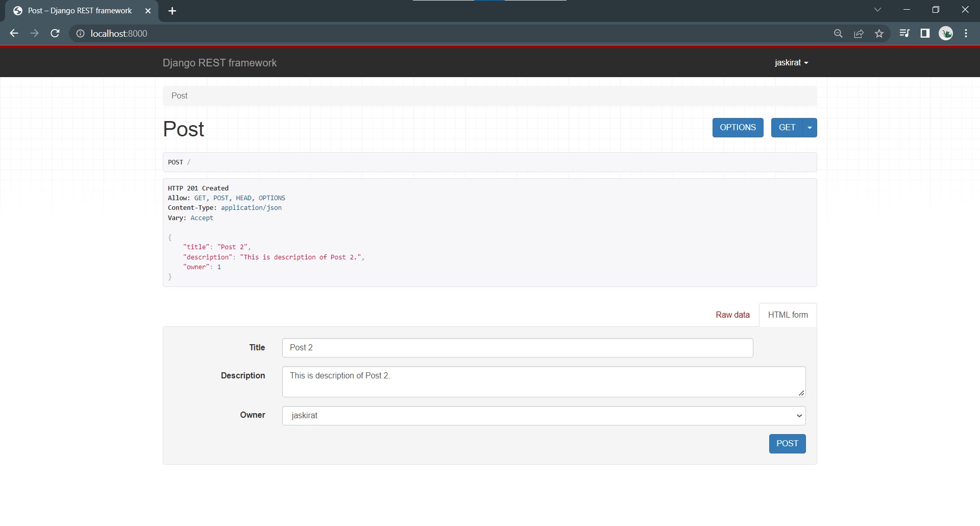Switch to the Raw data tab
Screen dimensions: 980x526
732,315
